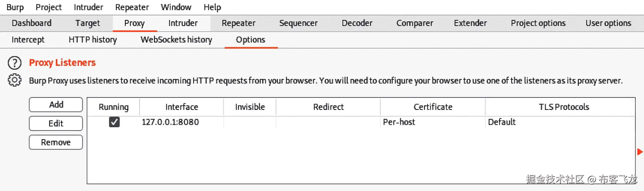Screen dimensions: 644x191
Task: Click the orange expand arrow at right edge
Action: 640,152
